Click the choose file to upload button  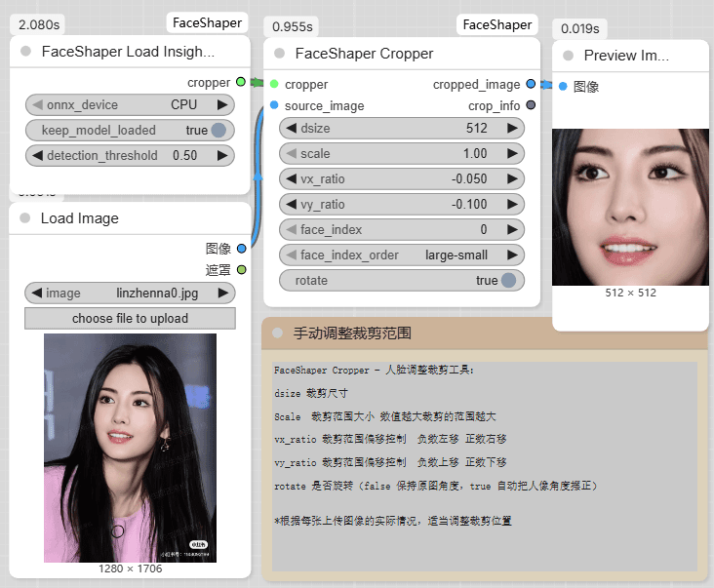click(130, 319)
